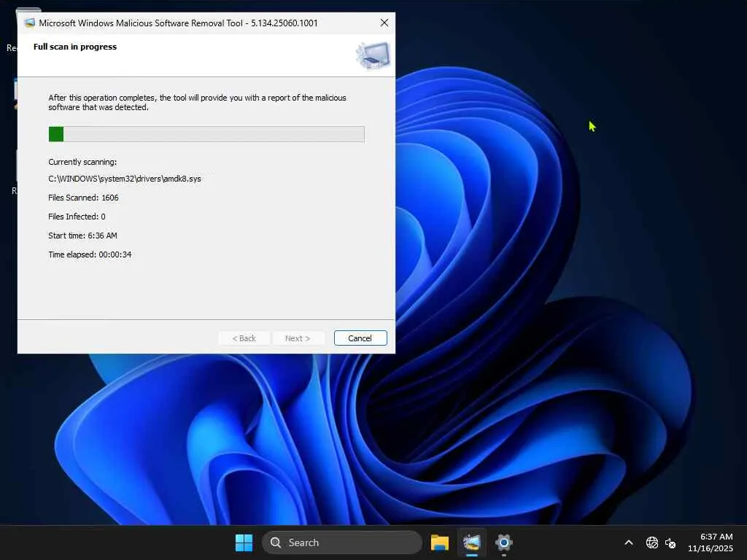This screenshot has height=560, width=747.
Task: Open the clock showing 6:37 AM
Action: click(710, 542)
